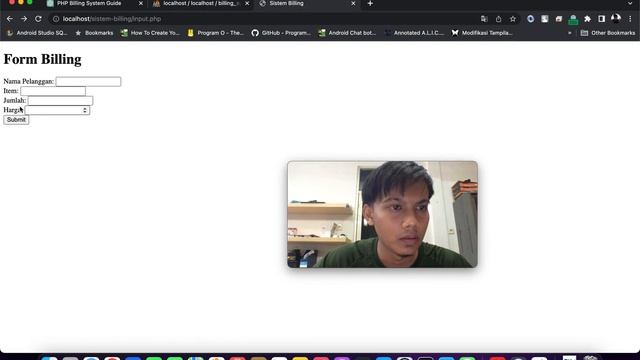Open the Program O - The... bookmark
The width and height of the screenshot is (640, 360).
pos(216,33)
